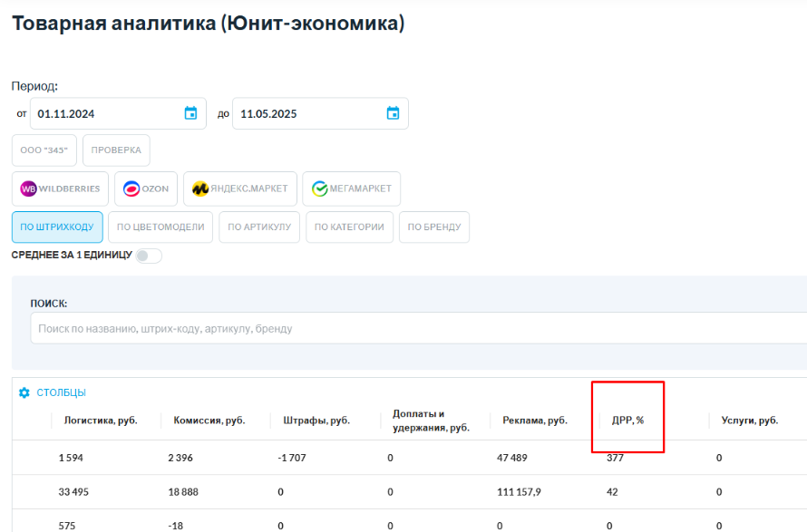
Task: Click the search field for products
Action: click(417, 328)
